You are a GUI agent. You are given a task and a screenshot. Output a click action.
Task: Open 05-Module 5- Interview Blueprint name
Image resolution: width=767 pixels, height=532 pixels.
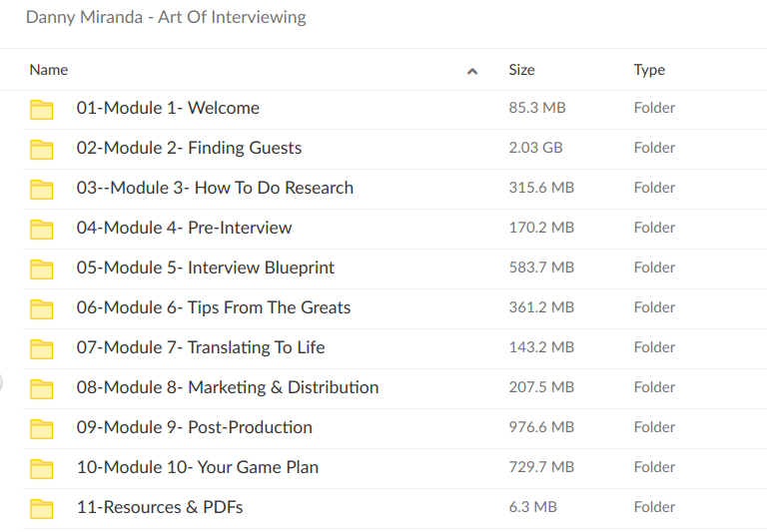point(206,267)
